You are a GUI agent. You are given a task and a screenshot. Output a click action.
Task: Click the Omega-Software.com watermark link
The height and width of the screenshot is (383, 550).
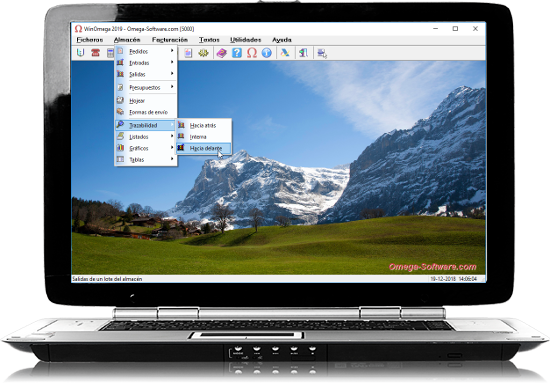pyautogui.click(x=432, y=267)
